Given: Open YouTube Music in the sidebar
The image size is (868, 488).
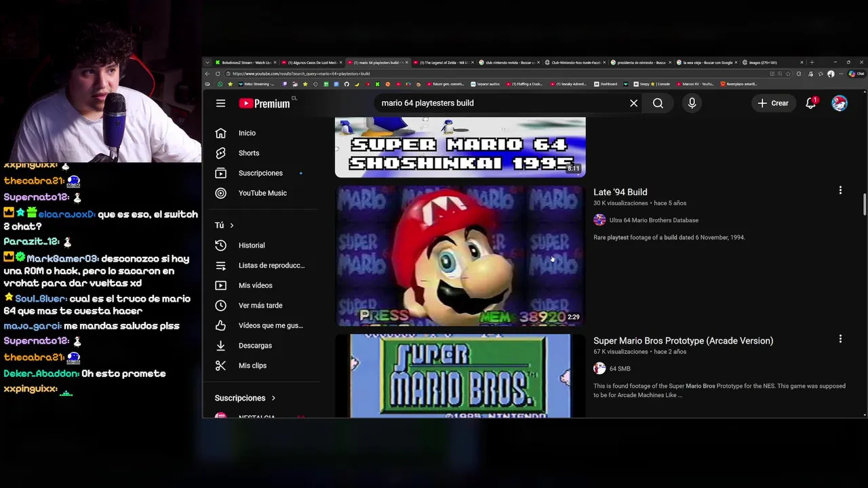Looking at the screenshot, I should pos(260,193).
